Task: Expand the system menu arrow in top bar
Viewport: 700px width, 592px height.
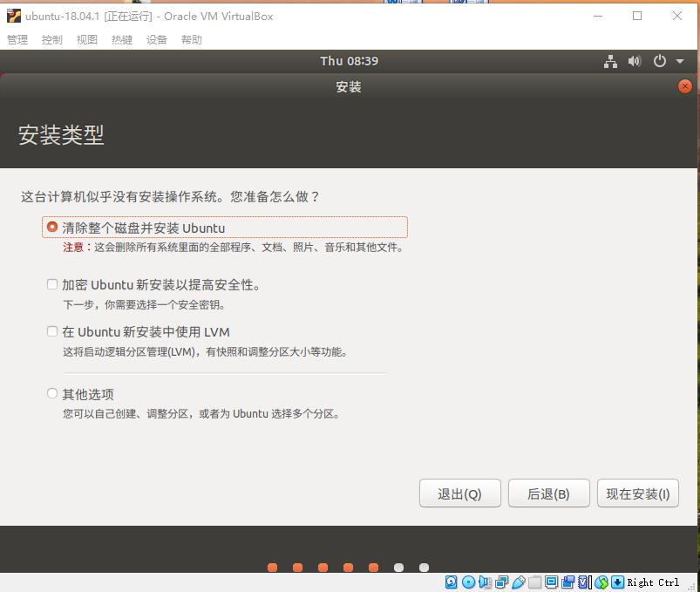Action: point(680,61)
